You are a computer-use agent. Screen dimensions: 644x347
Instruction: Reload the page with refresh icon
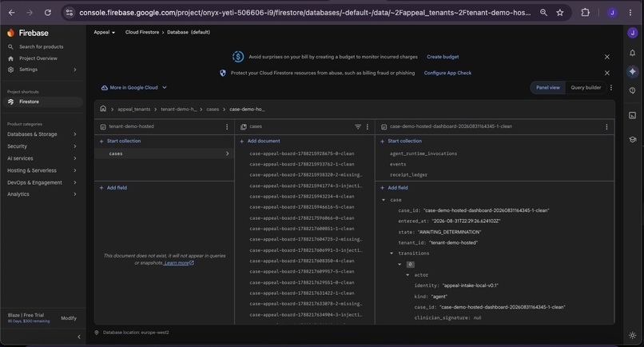[x=48, y=13]
